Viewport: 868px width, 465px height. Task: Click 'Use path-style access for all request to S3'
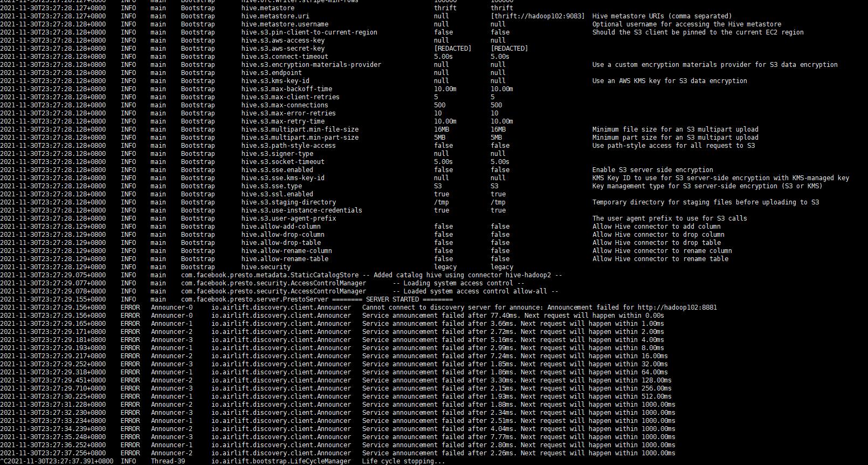point(673,146)
